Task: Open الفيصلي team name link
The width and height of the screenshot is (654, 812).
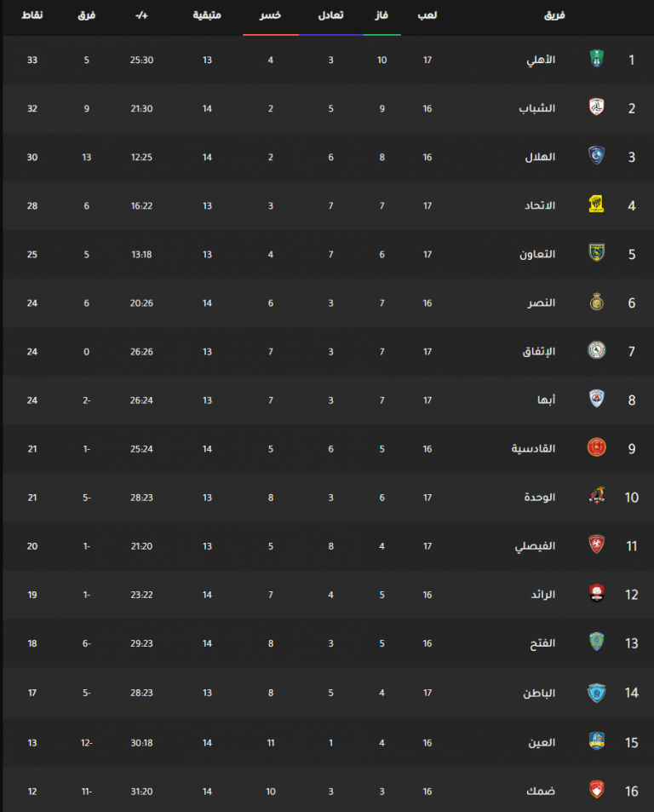Action: (535, 546)
